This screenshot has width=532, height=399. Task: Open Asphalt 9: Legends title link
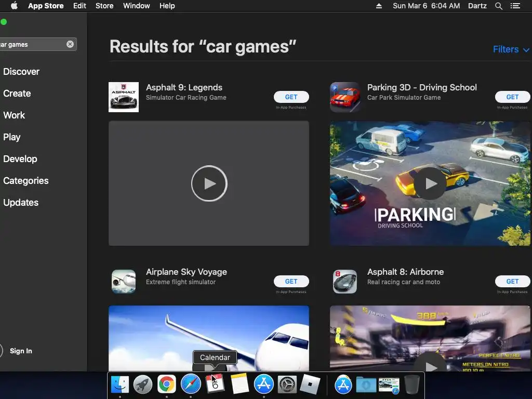pos(184,87)
